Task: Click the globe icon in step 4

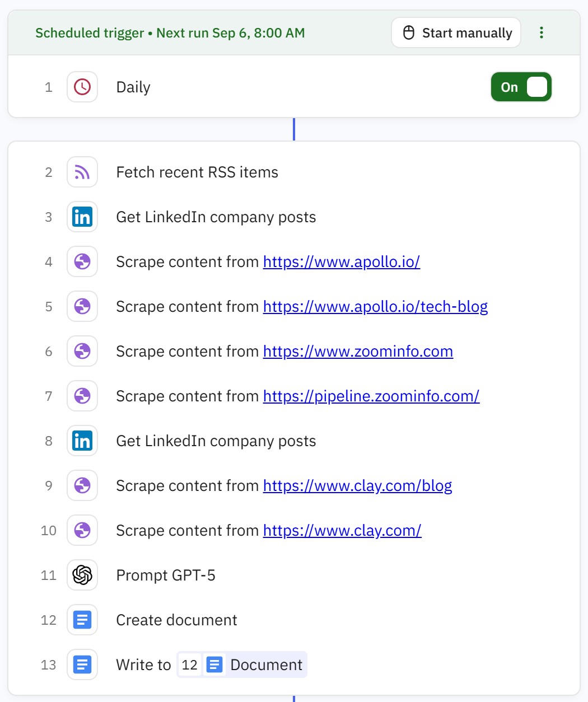Action: [x=82, y=261]
